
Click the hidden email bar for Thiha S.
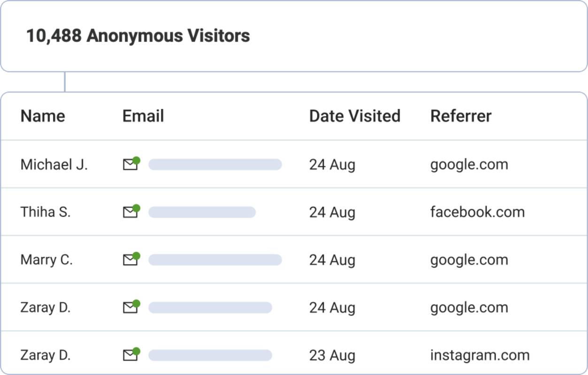202,212
